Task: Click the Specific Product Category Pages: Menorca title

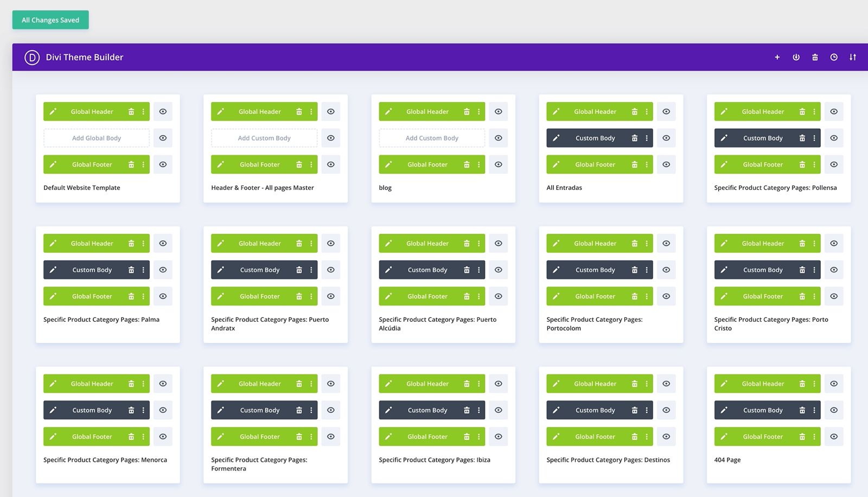Action: 105,460
